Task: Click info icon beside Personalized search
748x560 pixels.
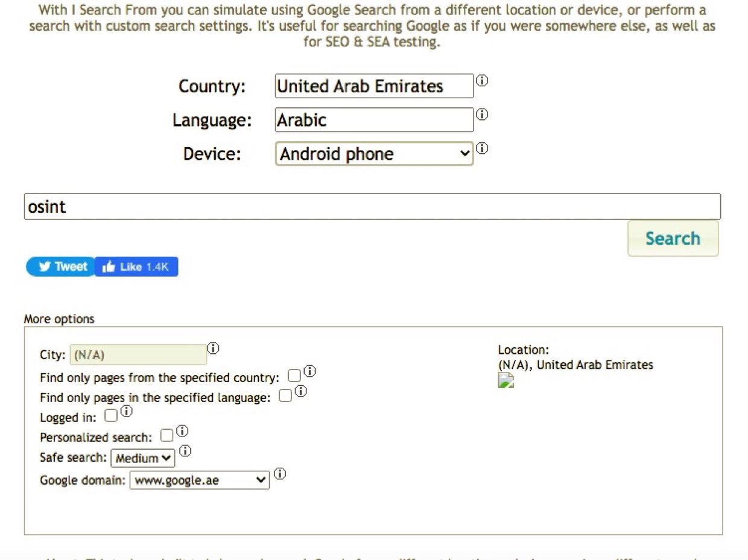Action: pyautogui.click(x=182, y=431)
